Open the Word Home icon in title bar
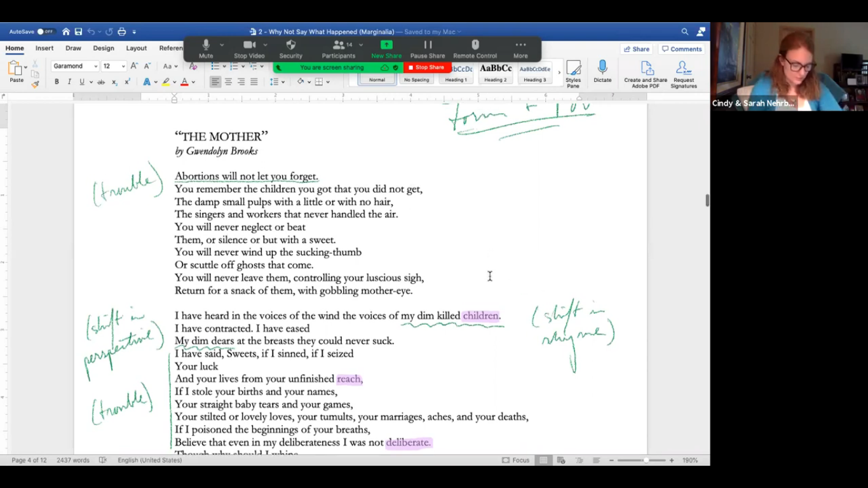Viewport: 868px width, 488px height. point(65,32)
